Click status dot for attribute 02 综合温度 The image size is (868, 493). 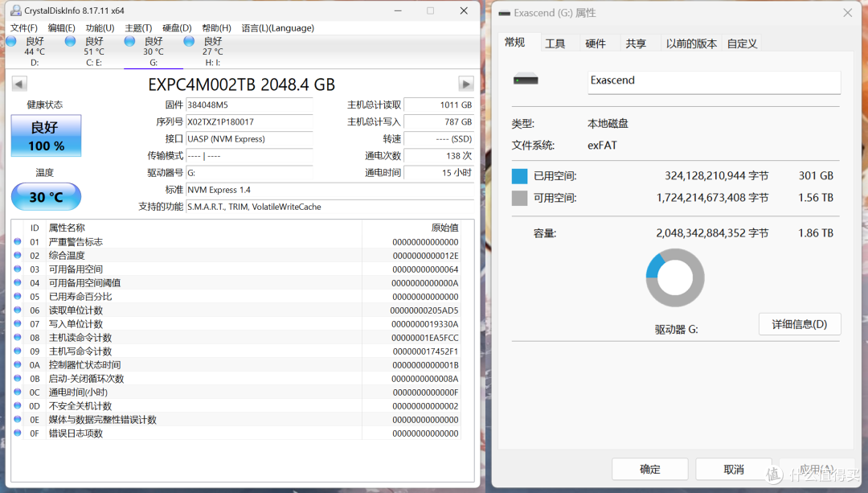18,256
